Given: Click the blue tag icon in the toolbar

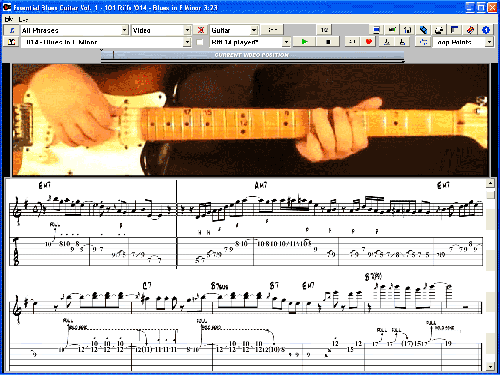Looking at the screenshot, I should pos(423,30).
